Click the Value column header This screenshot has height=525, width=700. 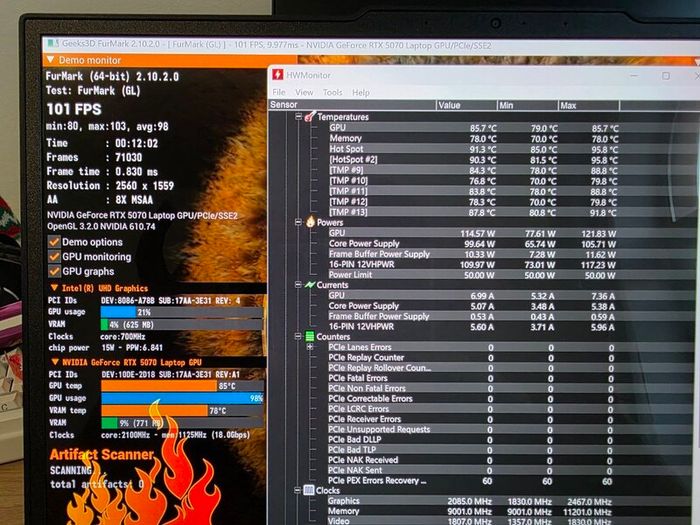click(467, 105)
